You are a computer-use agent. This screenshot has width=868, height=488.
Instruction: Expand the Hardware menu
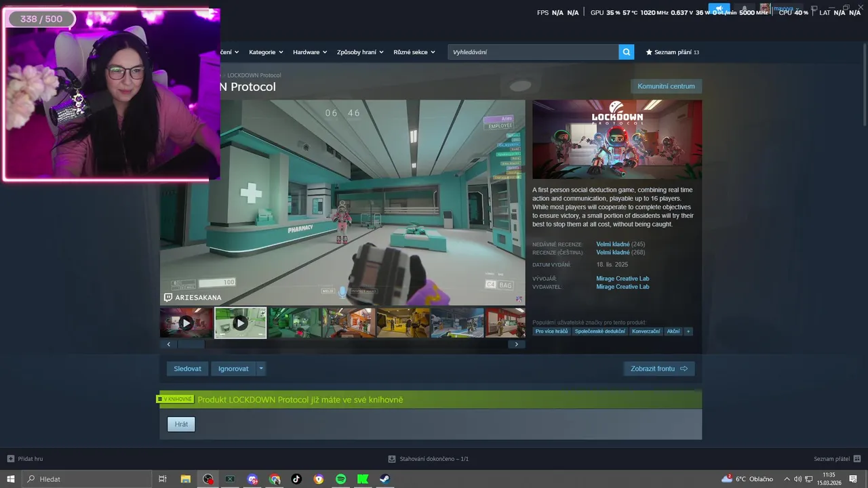tap(310, 52)
